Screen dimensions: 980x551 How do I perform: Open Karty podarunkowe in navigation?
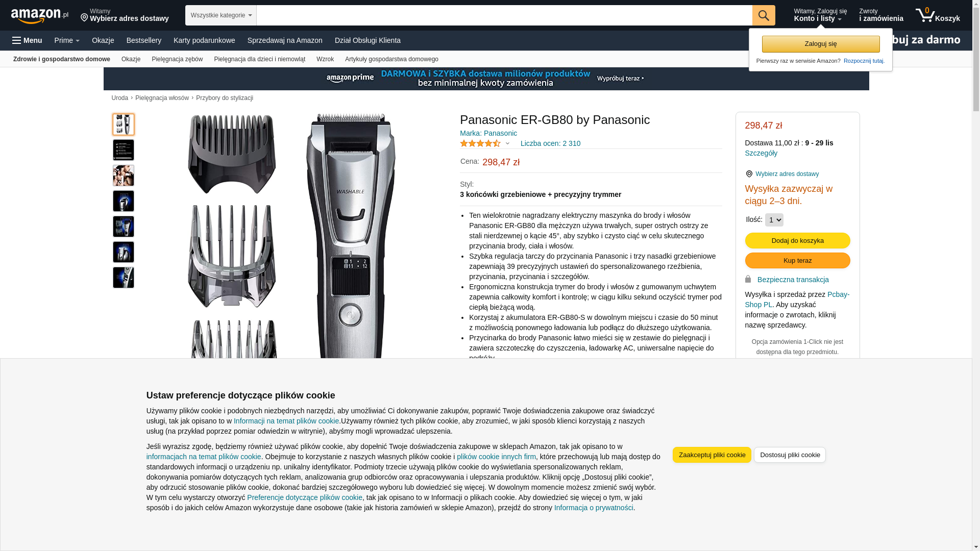coord(204,40)
